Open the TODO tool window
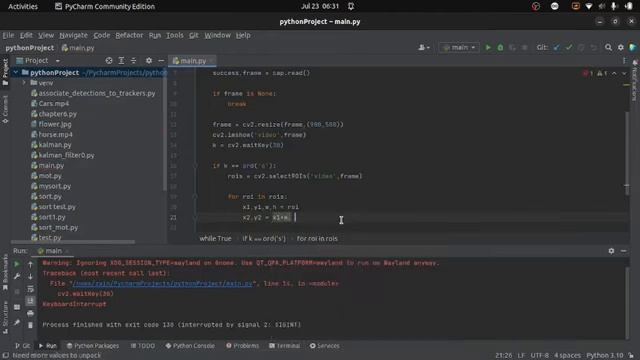This screenshot has width=640, height=360. [x=143, y=346]
